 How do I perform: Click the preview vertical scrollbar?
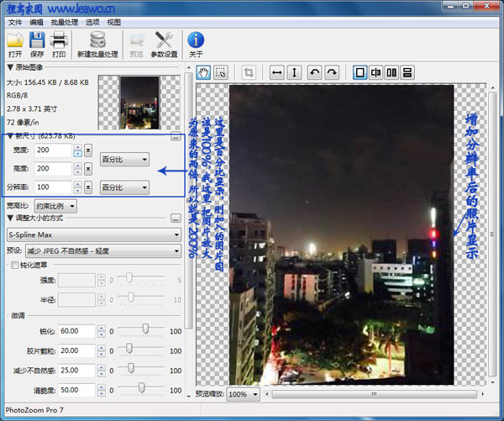pos(492,234)
